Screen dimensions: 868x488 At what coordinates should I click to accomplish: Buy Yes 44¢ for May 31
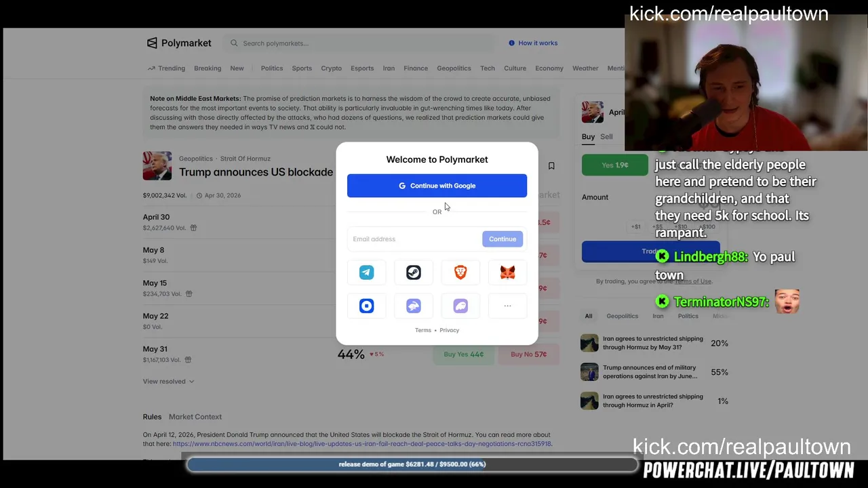pyautogui.click(x=464, y=354)
